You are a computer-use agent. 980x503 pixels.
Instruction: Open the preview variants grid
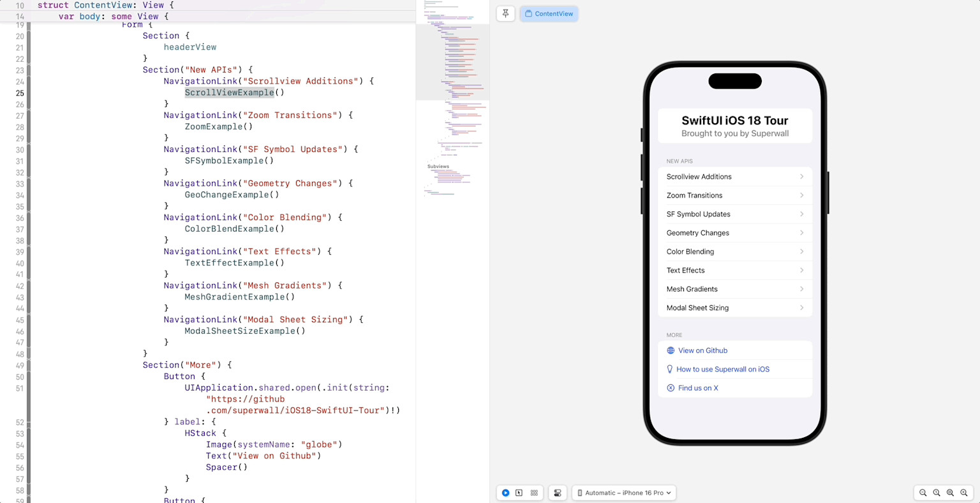[534, 493]
